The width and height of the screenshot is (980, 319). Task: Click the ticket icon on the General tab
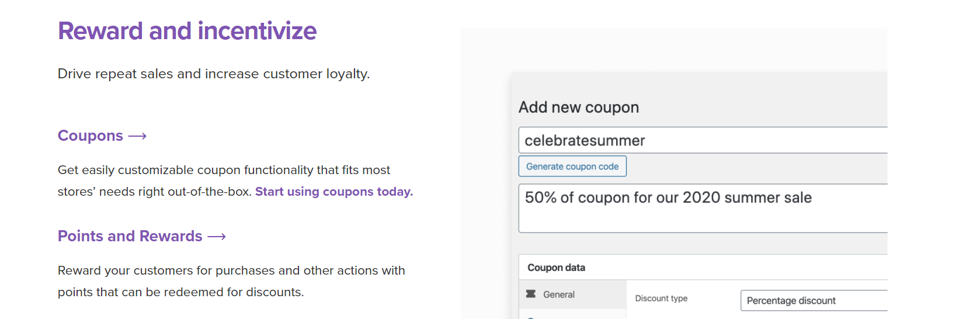(x=531, y=294)
